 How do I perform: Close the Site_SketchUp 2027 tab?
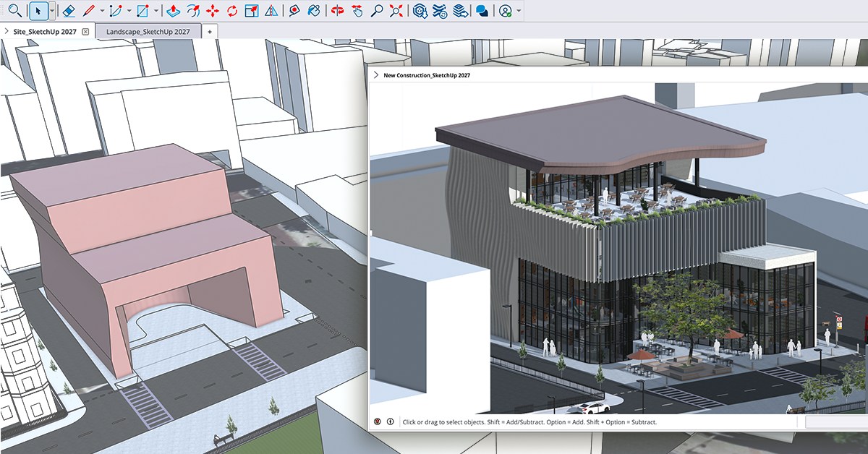tap(85, 32)
